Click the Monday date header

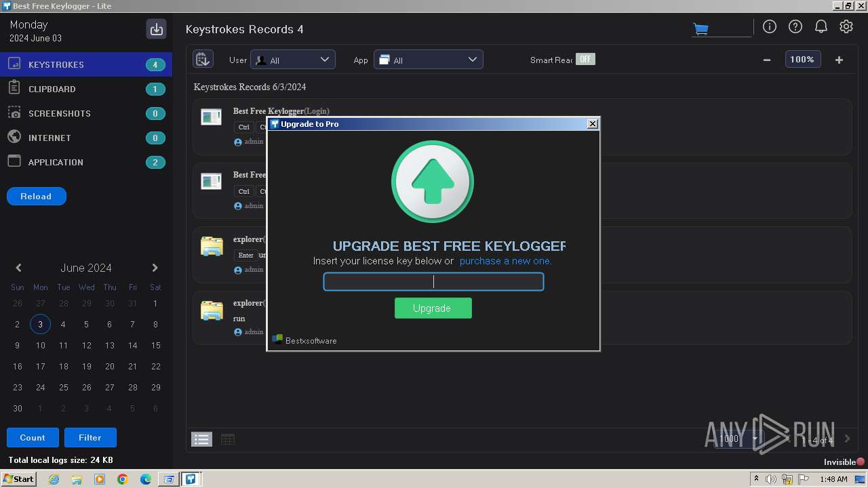coord(28,24)
